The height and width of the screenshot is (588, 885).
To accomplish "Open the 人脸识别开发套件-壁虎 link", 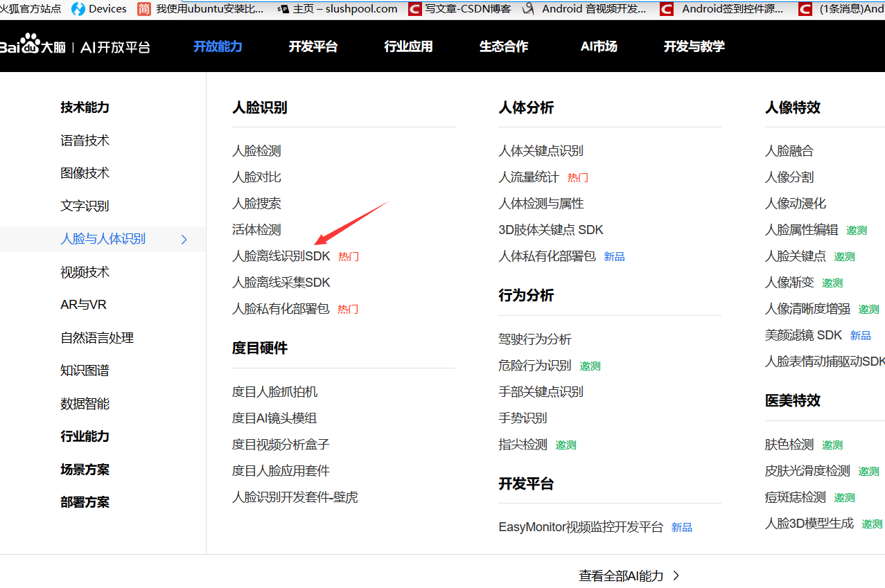I will pos(295,497).
